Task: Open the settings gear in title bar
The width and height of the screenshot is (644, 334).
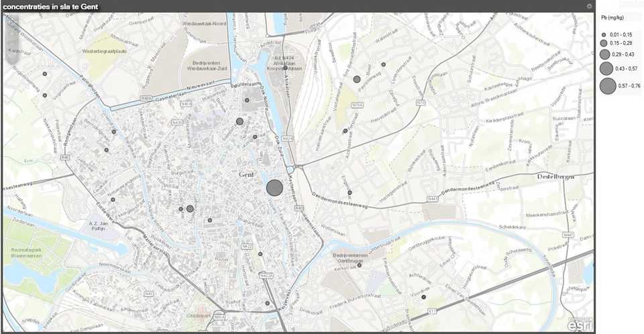Action: (589, 6)
